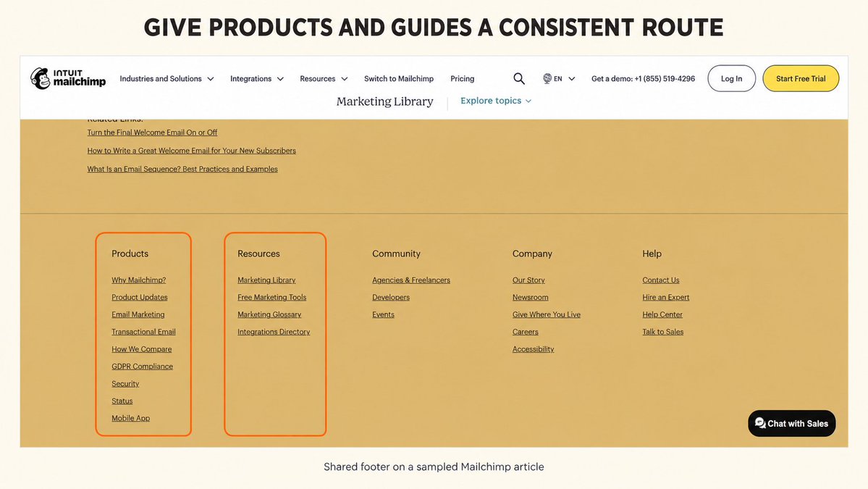
Task: Open What Is an Email Sequence link
Action: pos(182,169)
